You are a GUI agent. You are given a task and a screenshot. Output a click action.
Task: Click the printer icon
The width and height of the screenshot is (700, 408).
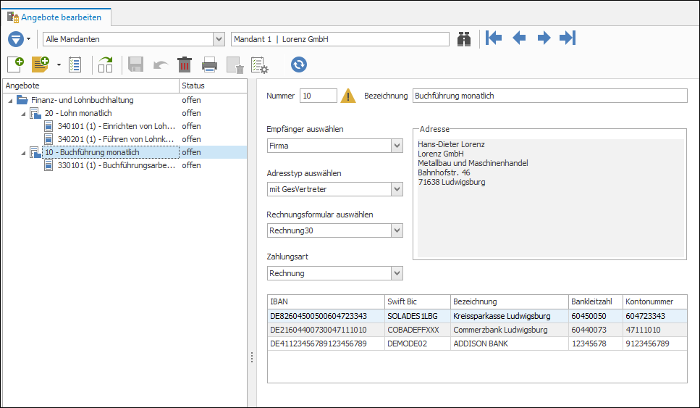coord(209,65)
